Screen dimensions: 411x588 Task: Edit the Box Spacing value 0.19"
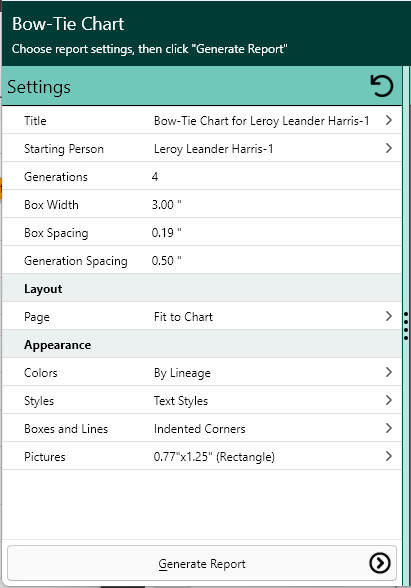click(x=166, y=232)
